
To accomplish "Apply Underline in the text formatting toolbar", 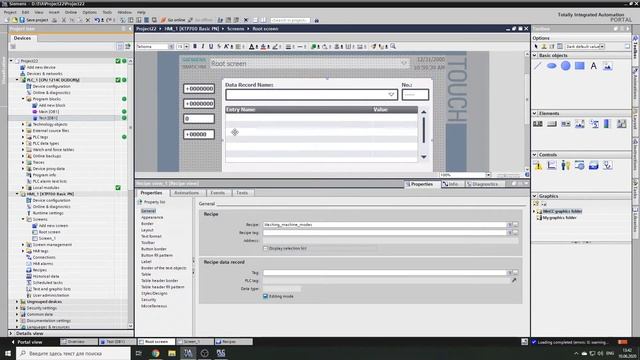I will coord(211,47).
